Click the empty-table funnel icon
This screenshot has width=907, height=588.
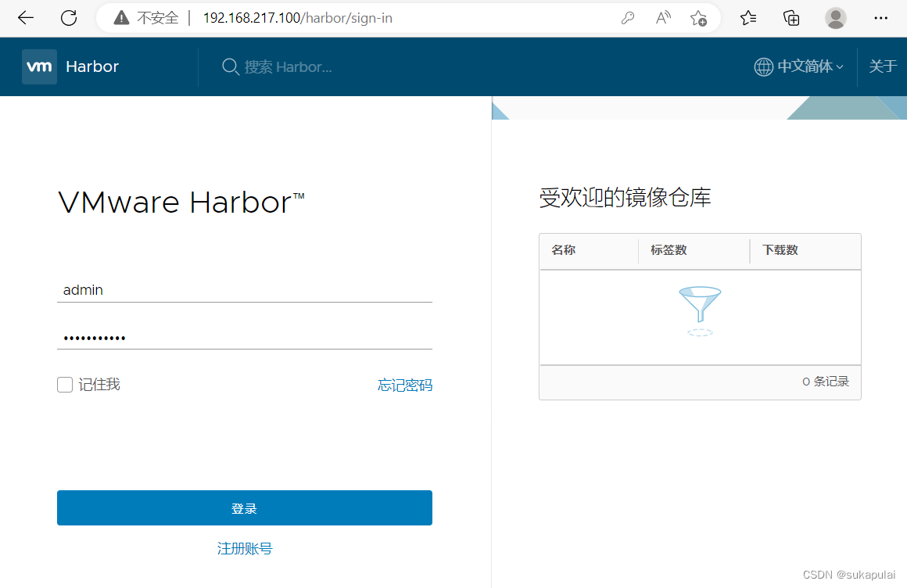(700, 310)
